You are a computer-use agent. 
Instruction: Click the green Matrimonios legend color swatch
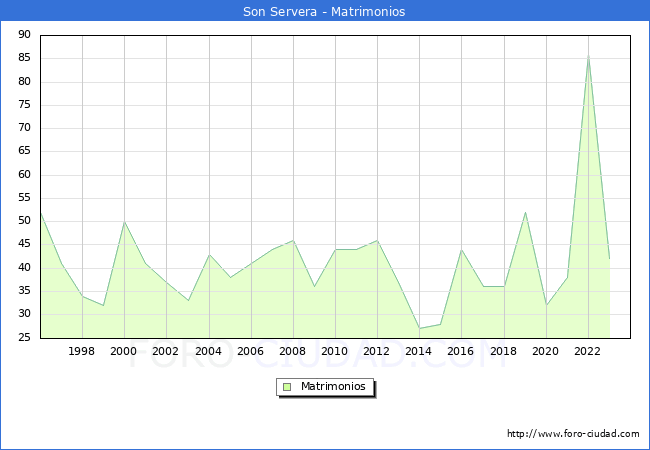[x=287, y=387]
